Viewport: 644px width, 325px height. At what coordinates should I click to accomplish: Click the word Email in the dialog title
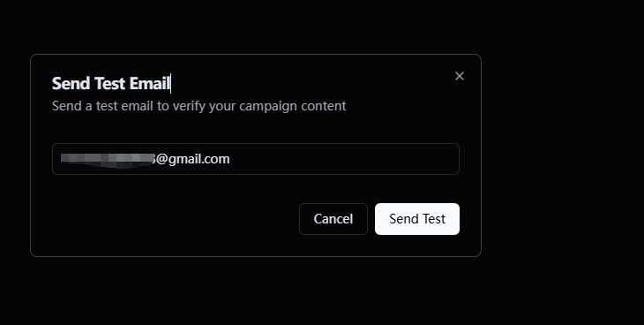[149, 84]
